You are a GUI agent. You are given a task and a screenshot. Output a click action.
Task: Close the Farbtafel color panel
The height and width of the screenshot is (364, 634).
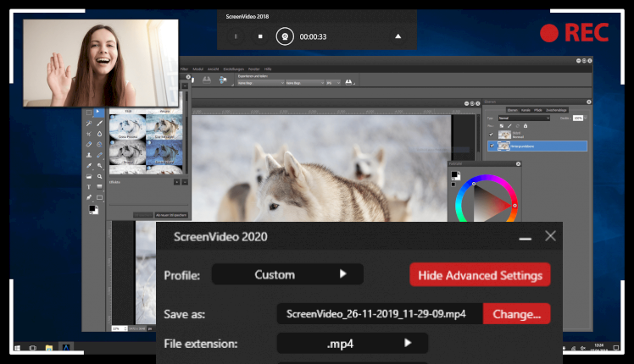pos(519,163)
